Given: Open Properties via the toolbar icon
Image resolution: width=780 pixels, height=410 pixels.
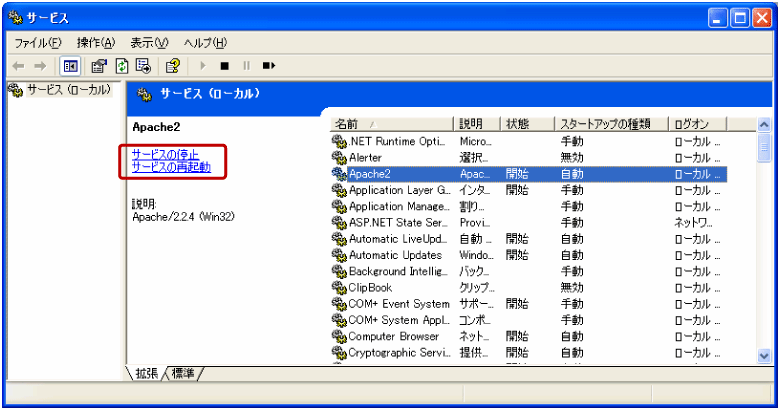Looking at the screenshot, I should pos(99,66).
